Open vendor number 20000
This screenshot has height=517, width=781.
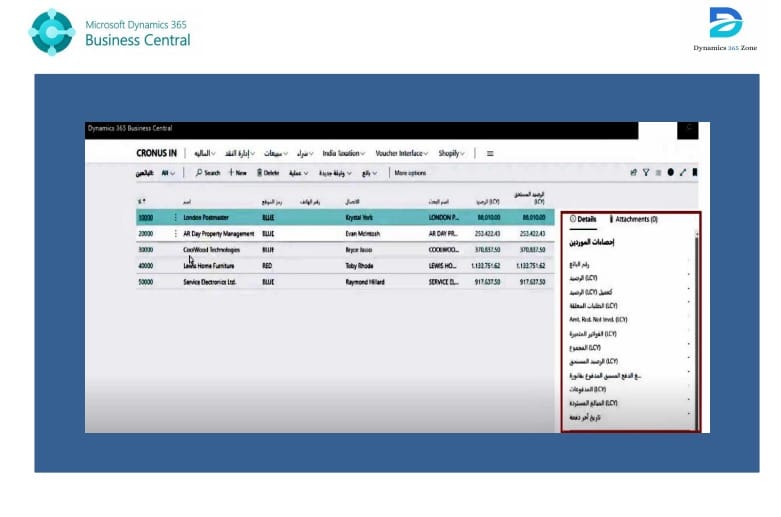tap(145, 234)
